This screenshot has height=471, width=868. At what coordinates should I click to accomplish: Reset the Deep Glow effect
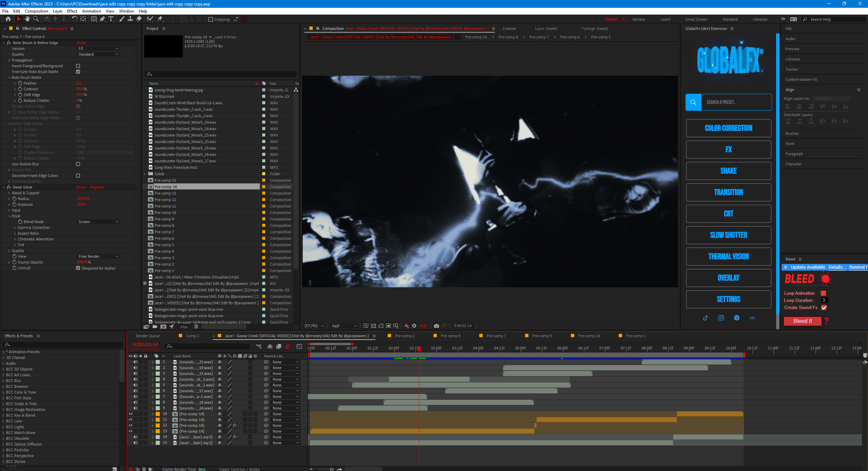pos(81,188)
